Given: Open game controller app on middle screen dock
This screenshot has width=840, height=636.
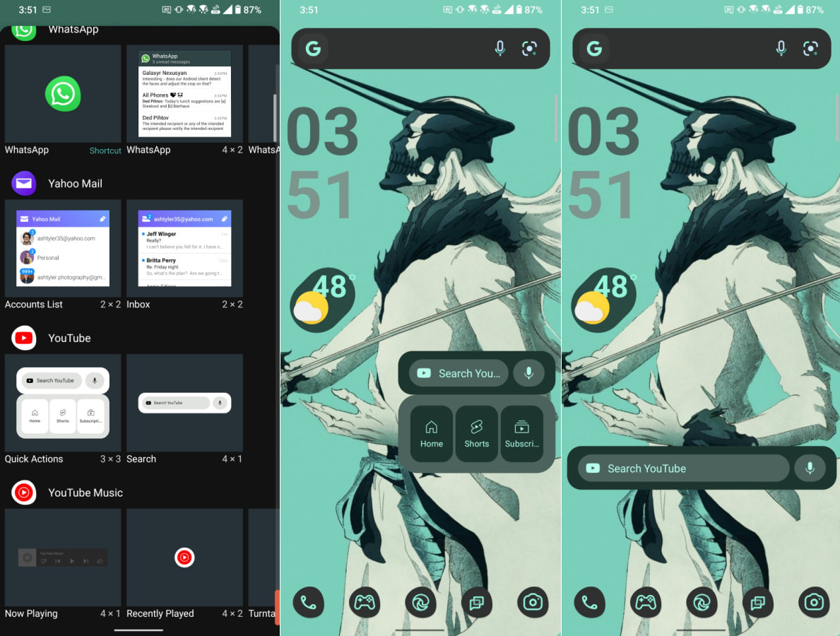Looking at the screenshot, I should coord(365,602).
